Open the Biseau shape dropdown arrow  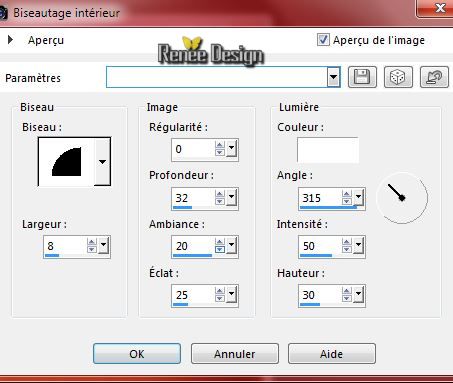click(102, 162)
